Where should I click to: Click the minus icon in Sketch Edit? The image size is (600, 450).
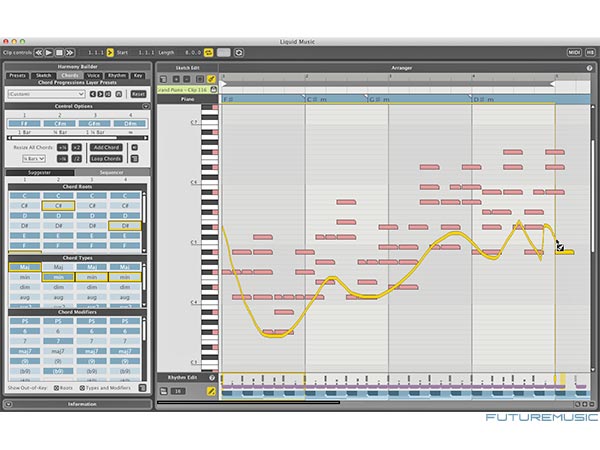click(x=186, y=79)
